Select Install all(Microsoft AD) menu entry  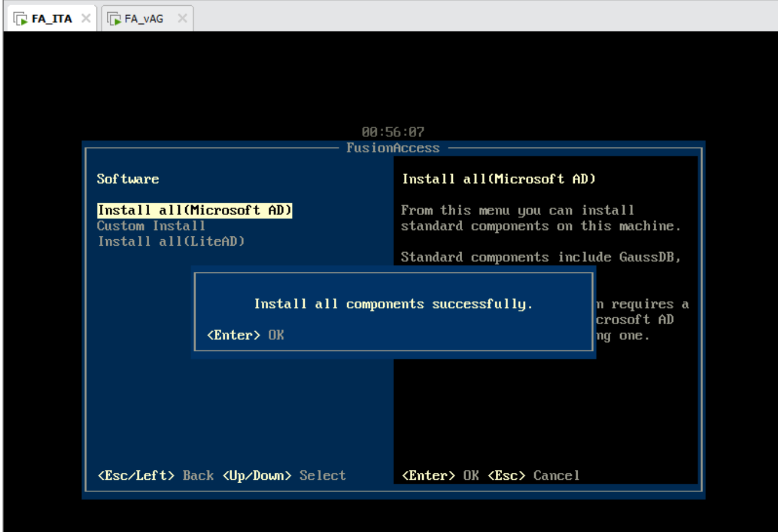pos(195,210)
